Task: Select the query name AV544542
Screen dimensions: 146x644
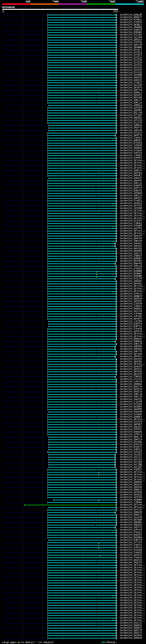Action: (x=8, y=7)
